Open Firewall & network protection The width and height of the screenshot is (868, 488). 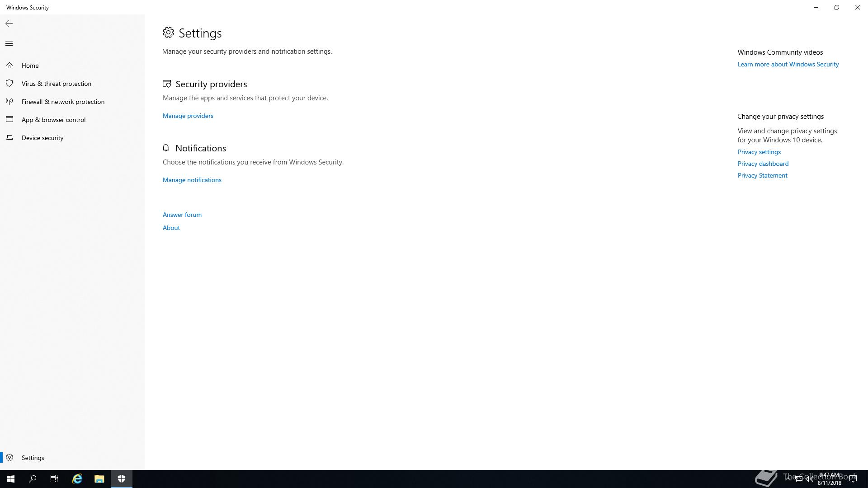tap(72, 102)
